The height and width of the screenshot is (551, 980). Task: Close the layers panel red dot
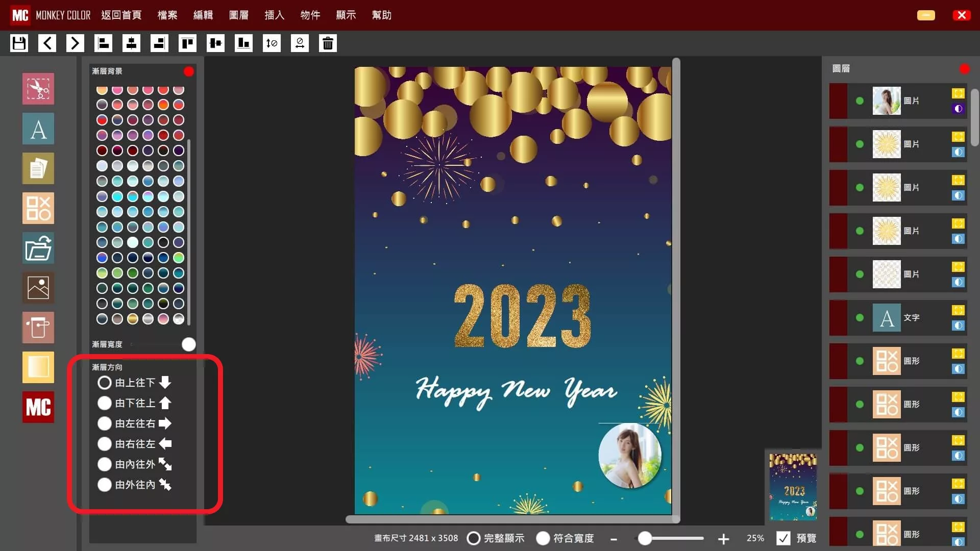coord(965,69)
